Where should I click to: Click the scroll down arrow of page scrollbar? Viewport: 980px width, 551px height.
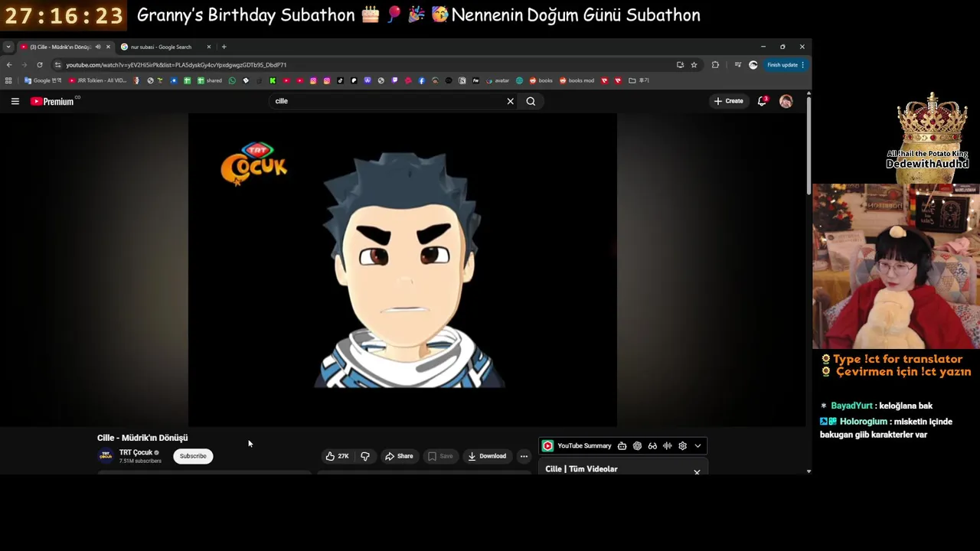point(808,471)
